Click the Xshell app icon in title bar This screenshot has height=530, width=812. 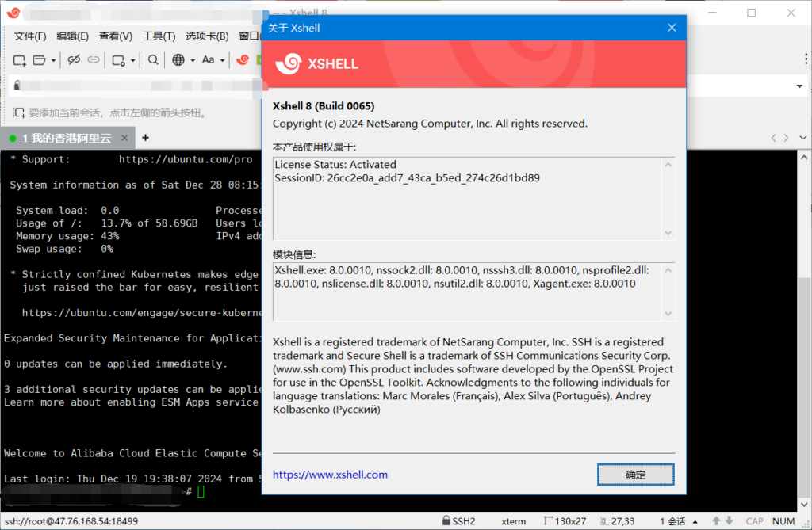point(13,13)
